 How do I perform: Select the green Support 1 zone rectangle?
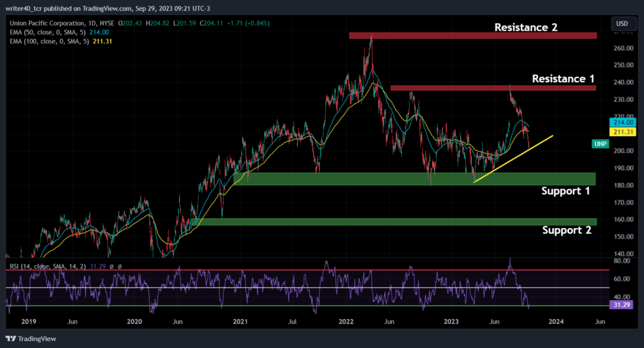[414, 179]
